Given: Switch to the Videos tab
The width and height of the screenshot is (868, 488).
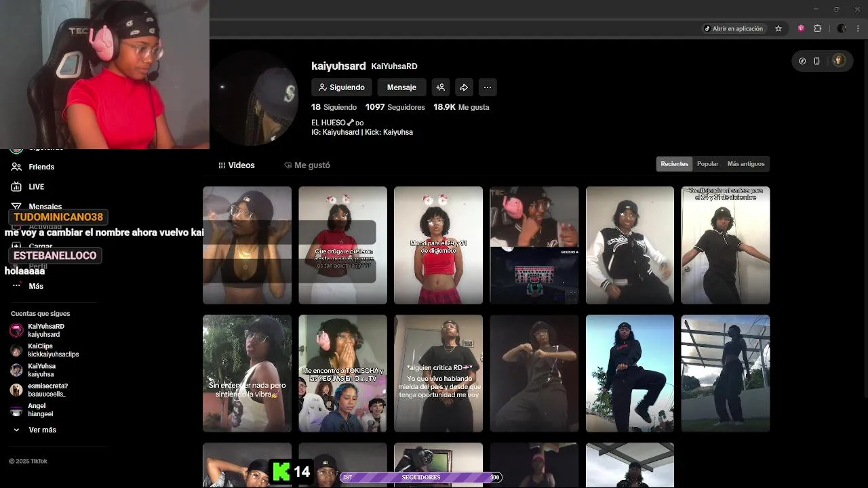Looking at the screenshot, I should (x=237, y=165).
